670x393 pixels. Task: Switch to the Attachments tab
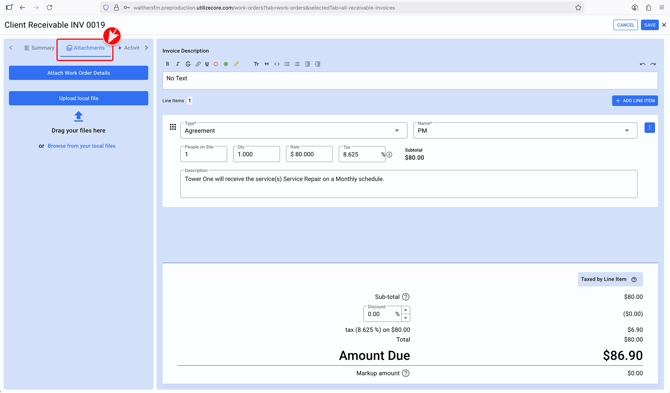click(85, 48)
